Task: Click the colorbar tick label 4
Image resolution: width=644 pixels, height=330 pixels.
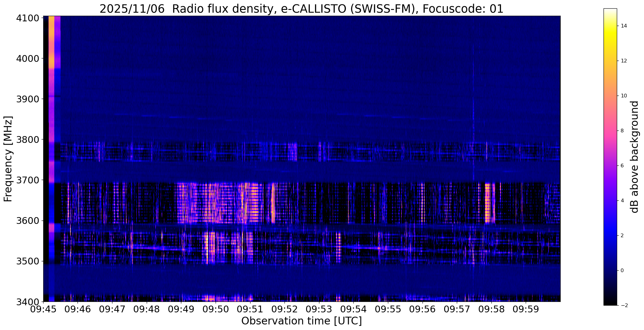Action: pos(622,201)
